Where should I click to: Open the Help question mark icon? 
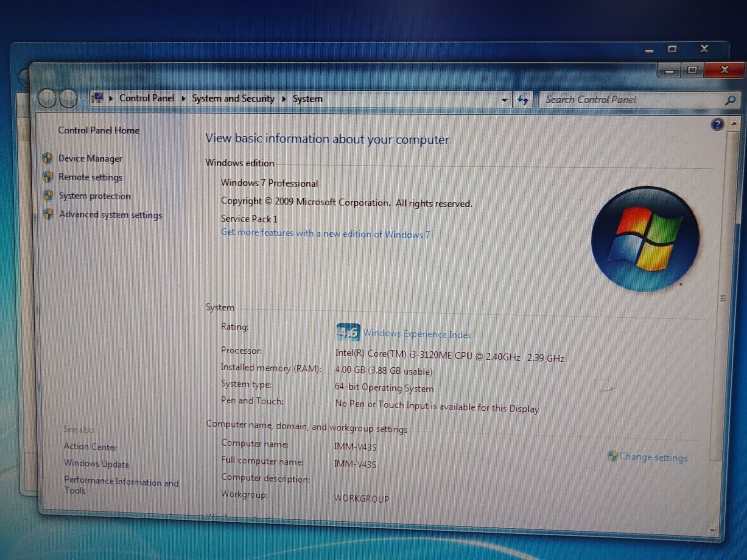point(718,124)
